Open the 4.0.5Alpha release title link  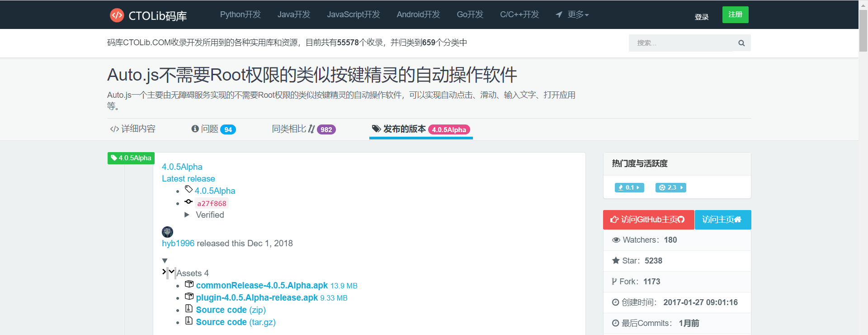(x=182, y=167)
